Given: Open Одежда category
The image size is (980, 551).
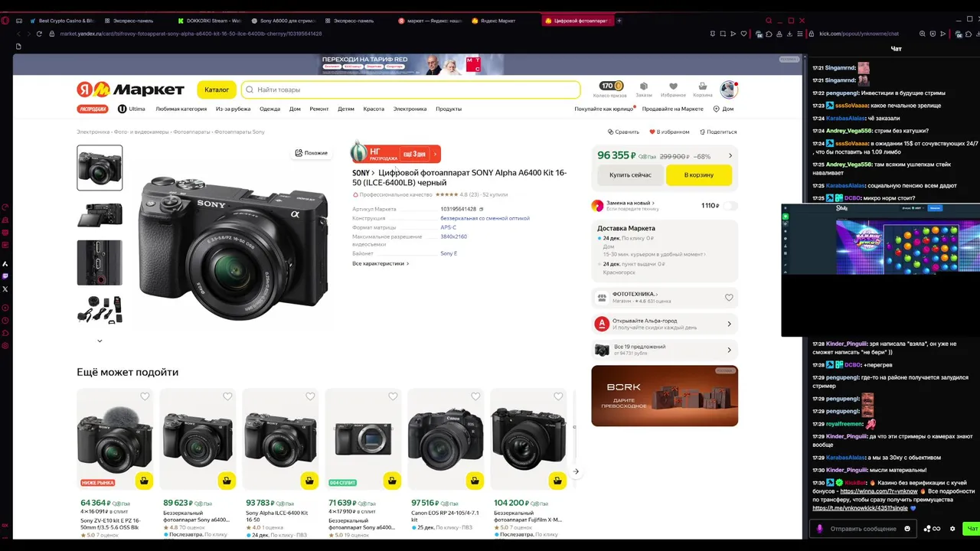Looking at the screenshot, I should [x=269, y=109].
